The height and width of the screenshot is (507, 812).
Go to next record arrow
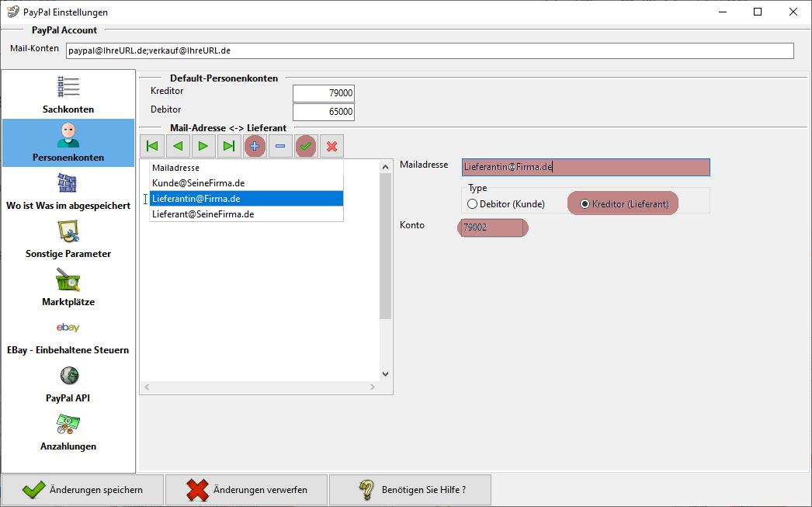coord(203,146)
